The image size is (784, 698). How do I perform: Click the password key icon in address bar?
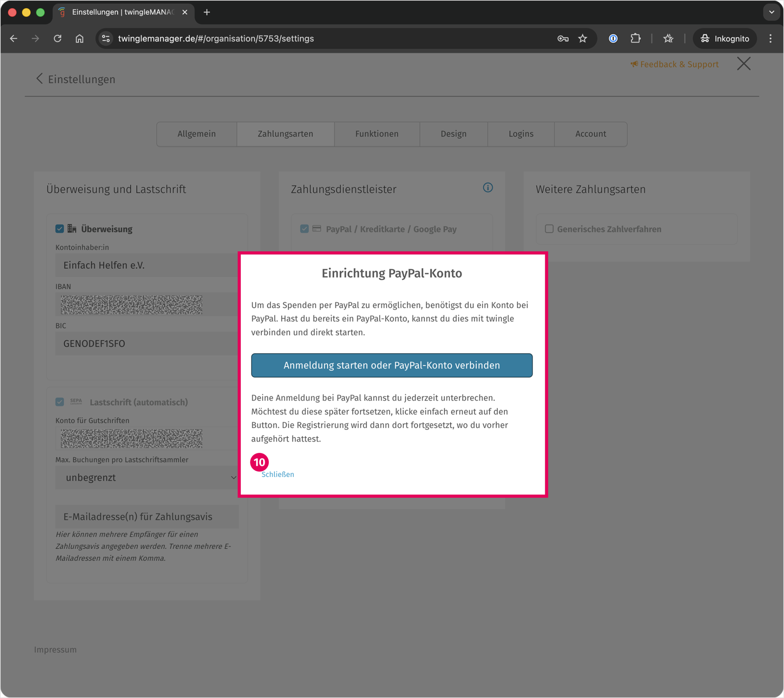(562, 38)
